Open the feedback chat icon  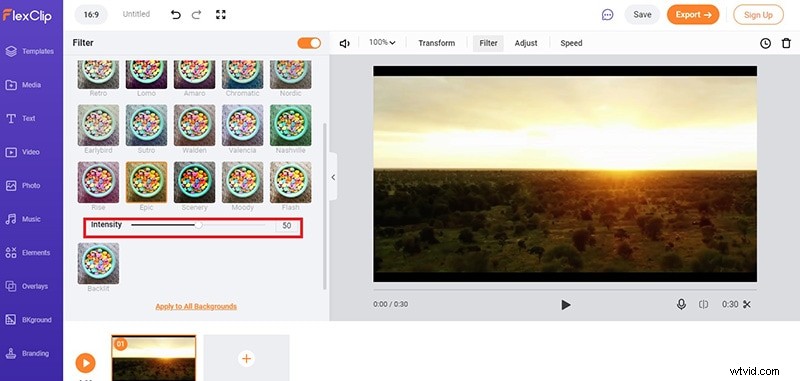607,15
